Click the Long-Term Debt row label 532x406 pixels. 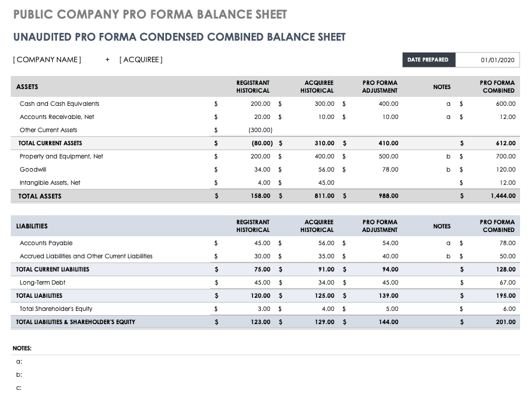point(42,283)
